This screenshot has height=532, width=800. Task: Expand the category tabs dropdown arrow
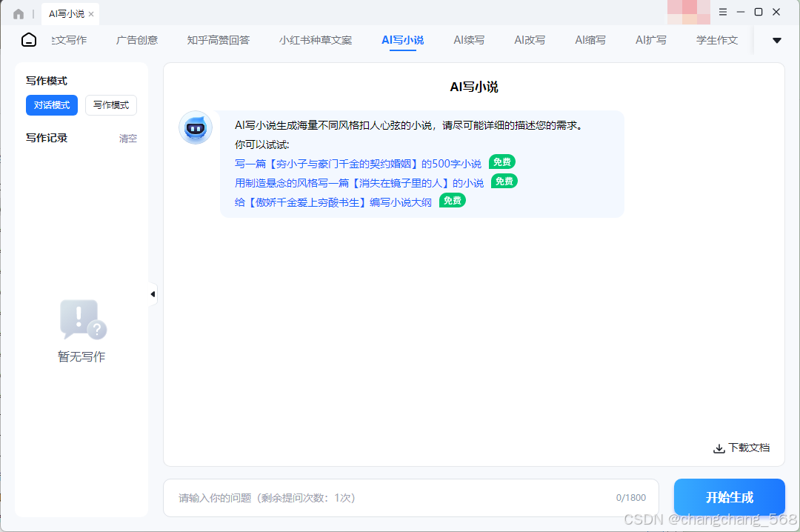coord(776,40)
